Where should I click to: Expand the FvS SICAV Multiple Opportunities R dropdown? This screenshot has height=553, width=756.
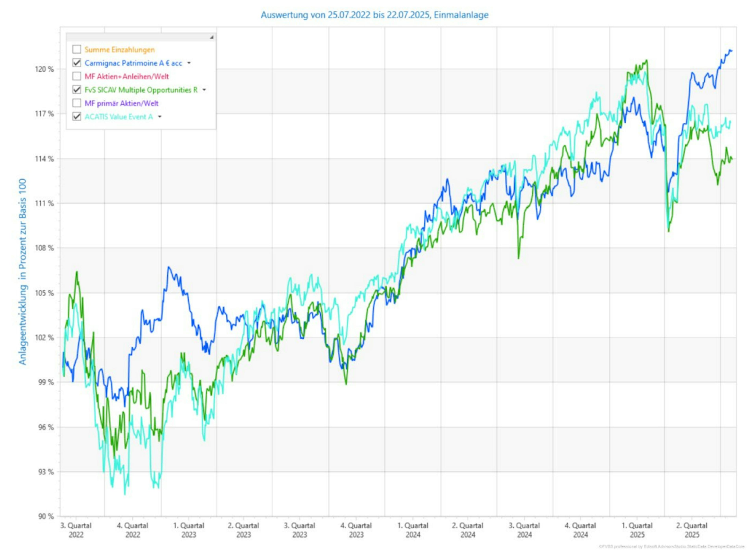pyautogui.click(x=204, y=90)
